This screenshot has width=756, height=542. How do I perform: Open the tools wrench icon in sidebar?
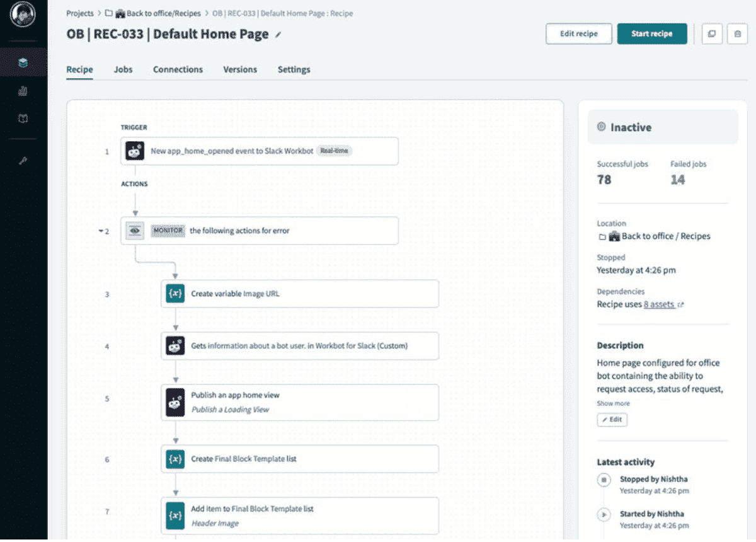point(23,161)
